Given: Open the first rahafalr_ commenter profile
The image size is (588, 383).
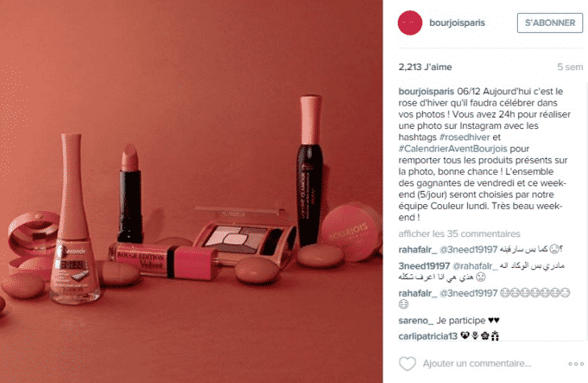Looking at the screenshot, I should click(x=418, y=250).
